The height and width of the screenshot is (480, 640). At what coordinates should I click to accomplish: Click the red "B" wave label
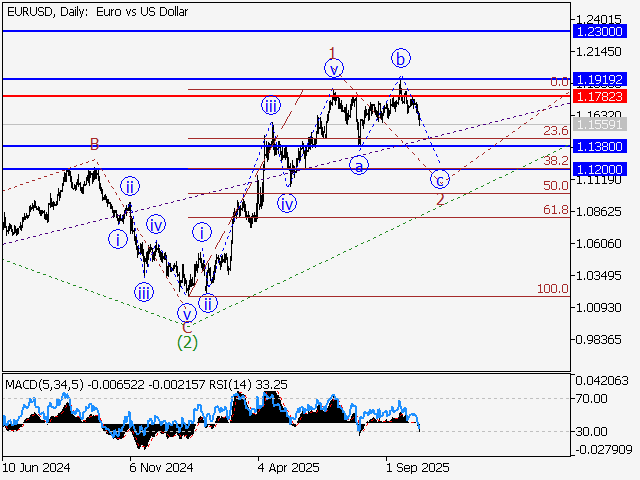[x=95, y=145]
